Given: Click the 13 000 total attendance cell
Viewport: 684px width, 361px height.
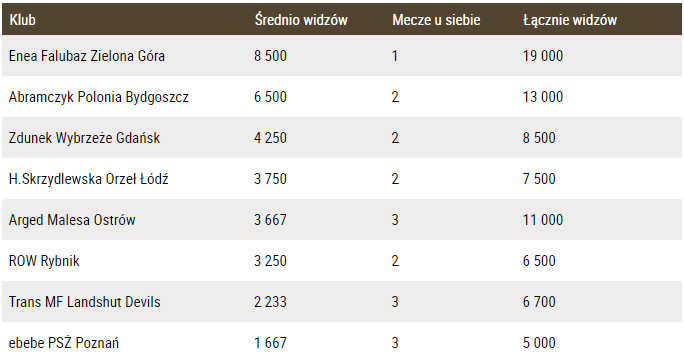Looking at the screenshot, I should tap(543, 97).
